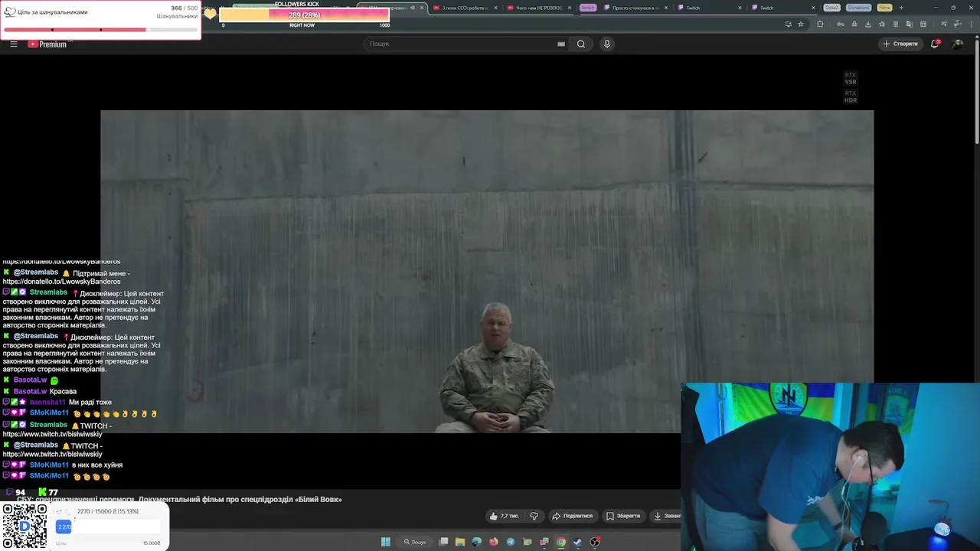This screenshot has width=980, height=551.
Task: Switch to first Twitch tab
Action: [x=710, y=8]
